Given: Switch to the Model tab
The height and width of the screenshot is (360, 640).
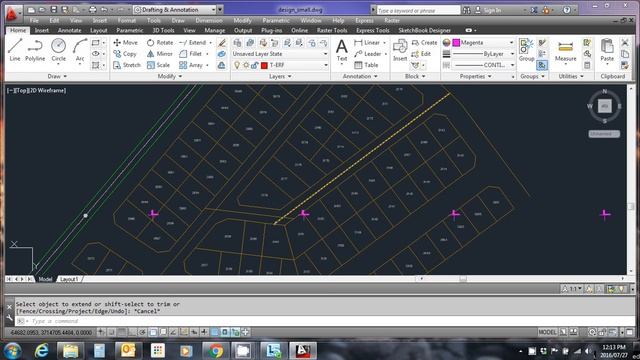Looking at the screenshot, I should 45,279.
